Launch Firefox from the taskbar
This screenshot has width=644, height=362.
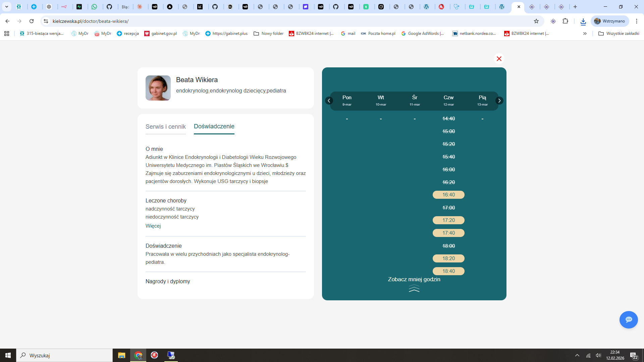[x=154, y=355]
